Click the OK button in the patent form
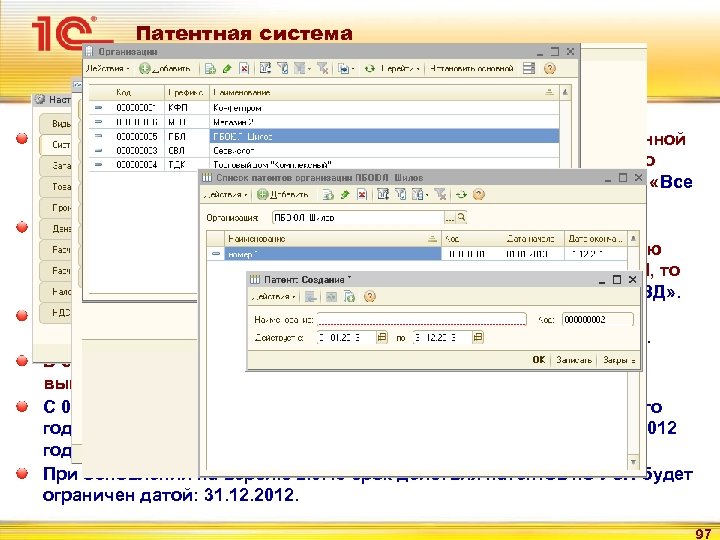 (539, 360)
